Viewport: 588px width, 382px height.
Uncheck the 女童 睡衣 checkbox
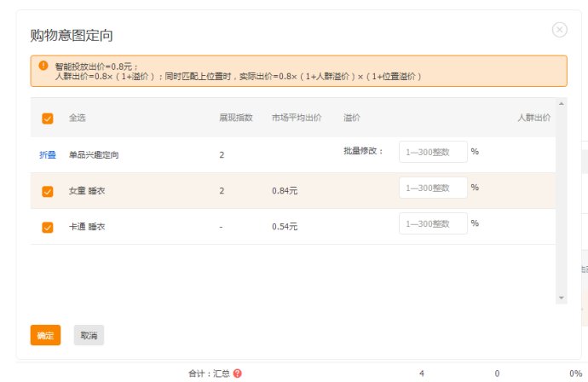coord(48,191)
